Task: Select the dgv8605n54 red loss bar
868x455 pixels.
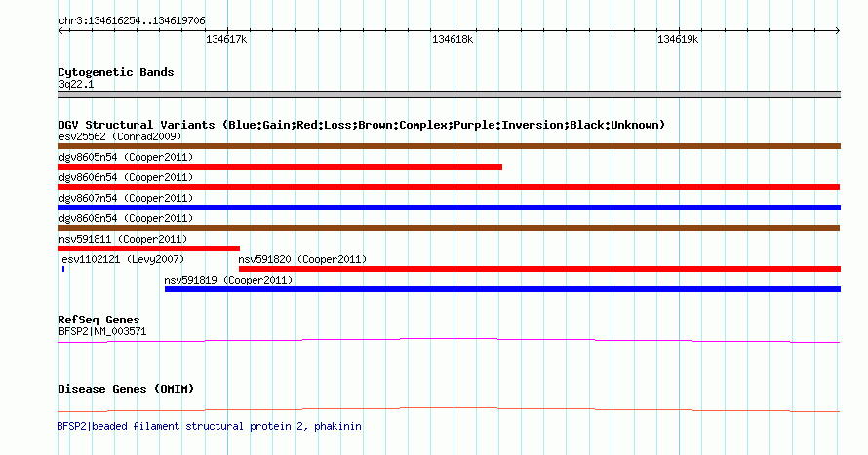Action: [280, 167]
